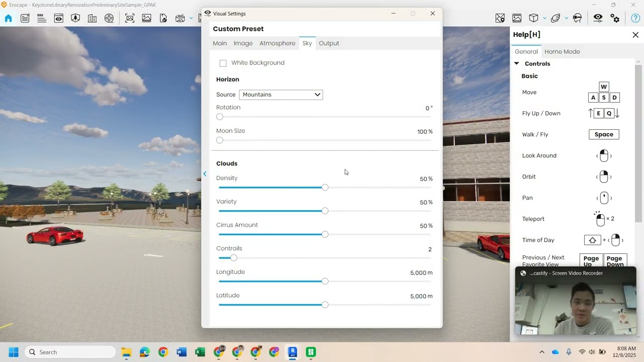Select the Sky tab
Screen dimensions: 644x362
pos(307,43)
